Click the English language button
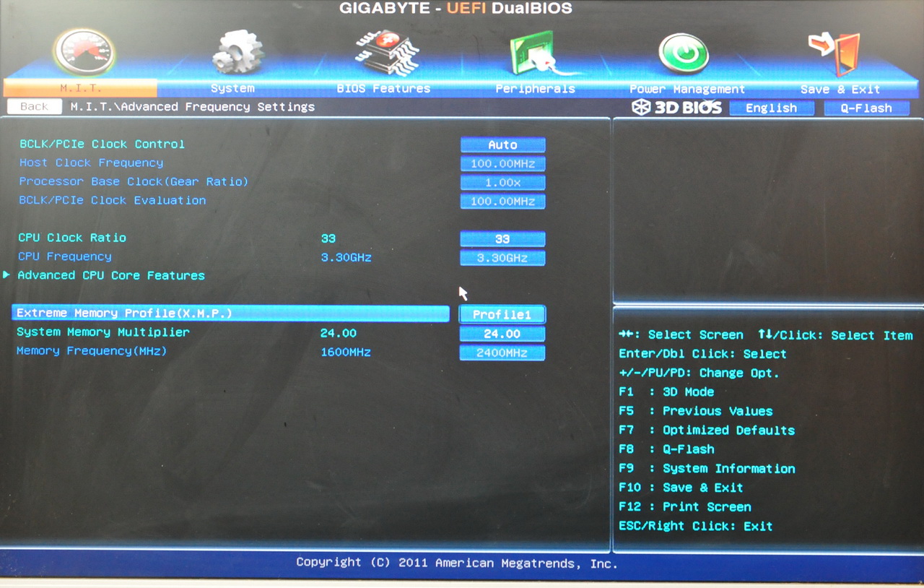The image size is (924, 588). tap(772, 108)
